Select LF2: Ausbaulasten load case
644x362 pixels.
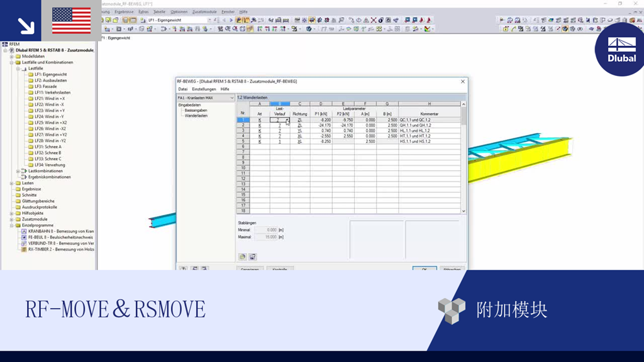(50, 80)
